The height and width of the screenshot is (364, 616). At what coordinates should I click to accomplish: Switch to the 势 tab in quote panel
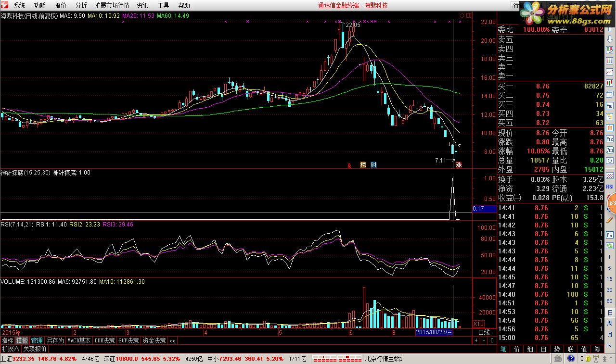tap(557, 349)
